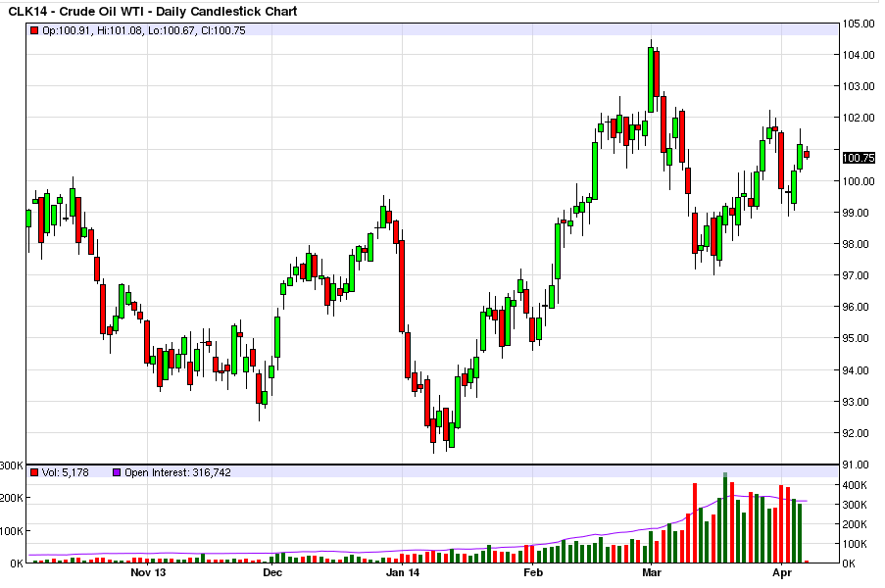Click the 104.00 price axis label
885x588 pixels.
click(859, 55)
